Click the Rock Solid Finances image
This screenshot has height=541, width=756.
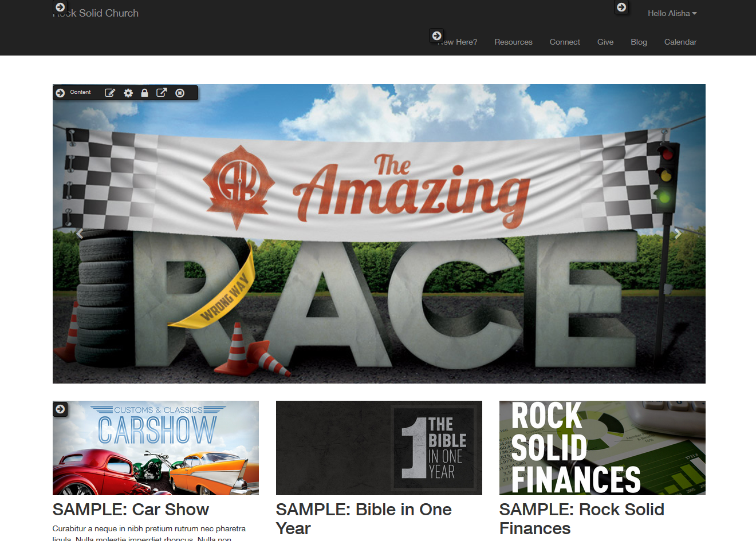(602, 448)
